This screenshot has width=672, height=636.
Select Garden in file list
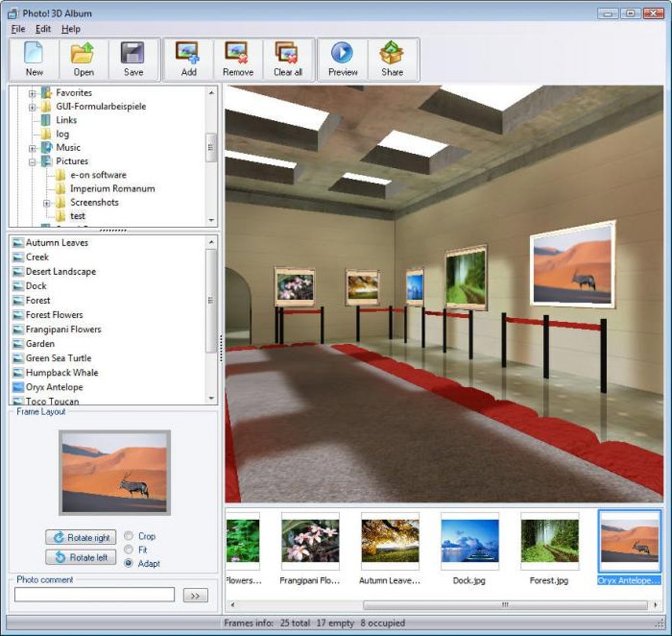40,344
